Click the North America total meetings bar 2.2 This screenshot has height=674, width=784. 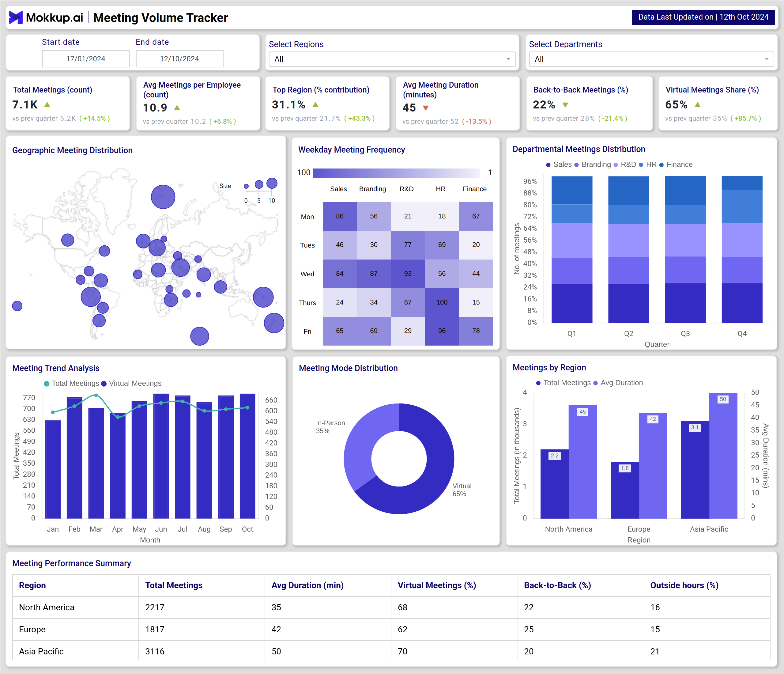[x=555, y=484]
